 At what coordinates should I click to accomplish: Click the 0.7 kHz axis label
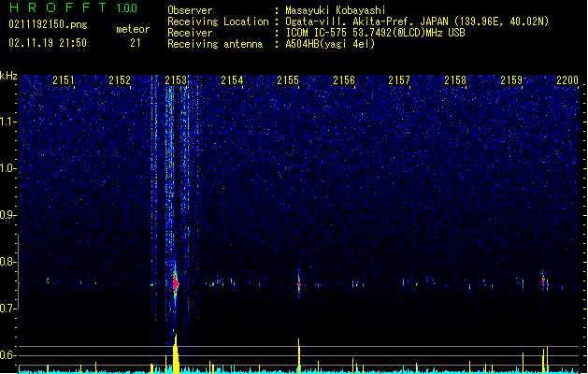pyautogui.click(x=7, y=309)
